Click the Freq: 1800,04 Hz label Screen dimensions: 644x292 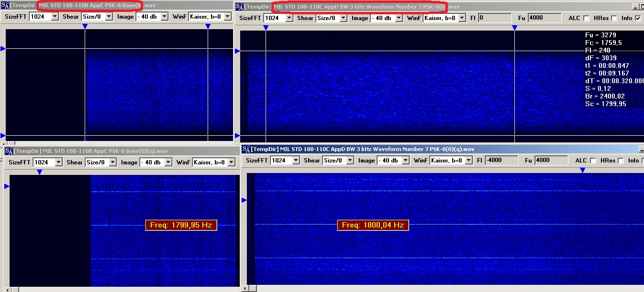point(373,225)
